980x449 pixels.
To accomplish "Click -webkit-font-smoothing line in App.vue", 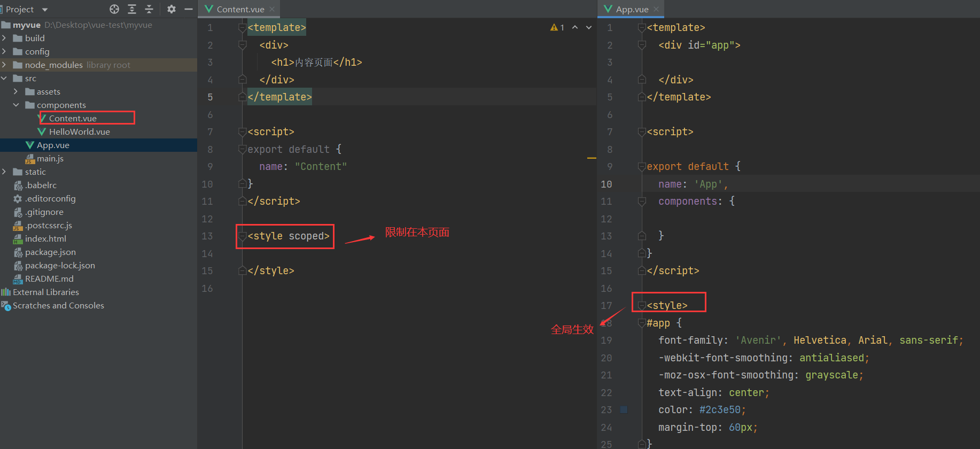I will (x=764, y=358).
